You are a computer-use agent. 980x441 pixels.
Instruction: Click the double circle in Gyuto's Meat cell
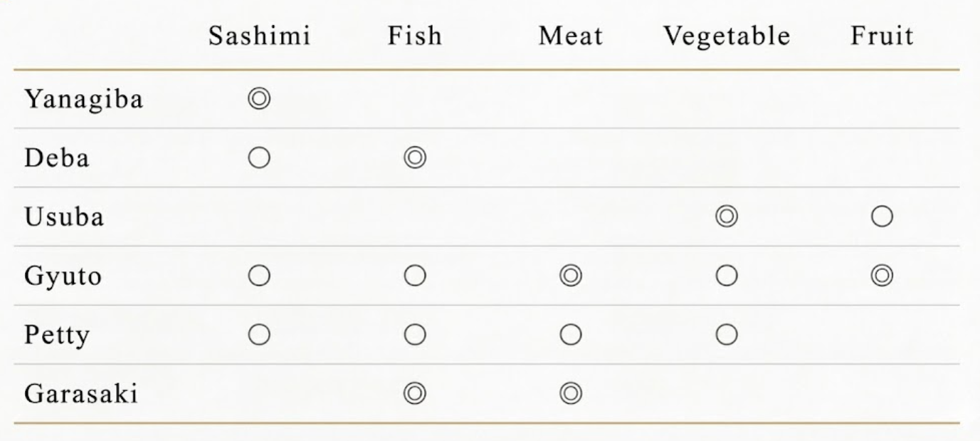point(571,276)
